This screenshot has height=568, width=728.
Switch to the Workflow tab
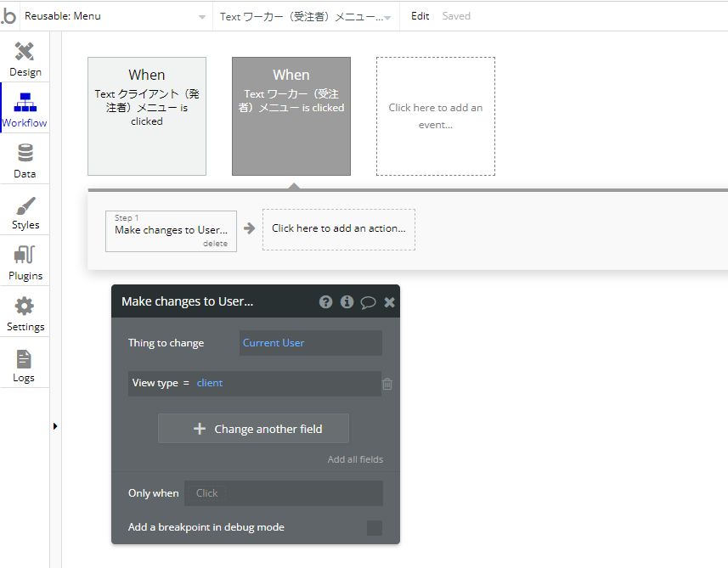[x=25, y=109]
